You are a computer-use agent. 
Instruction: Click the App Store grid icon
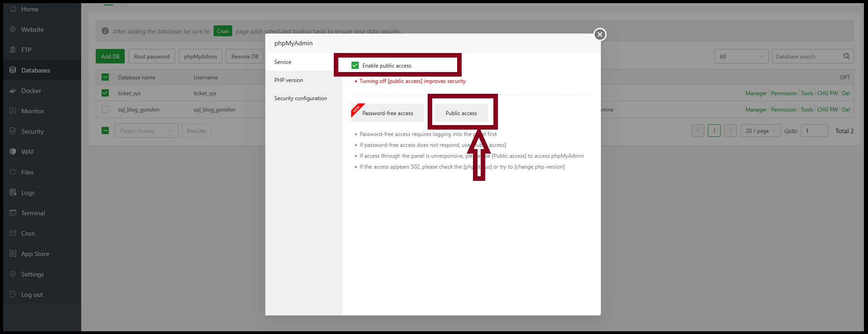pyautogui.click(x=13, y=254)
